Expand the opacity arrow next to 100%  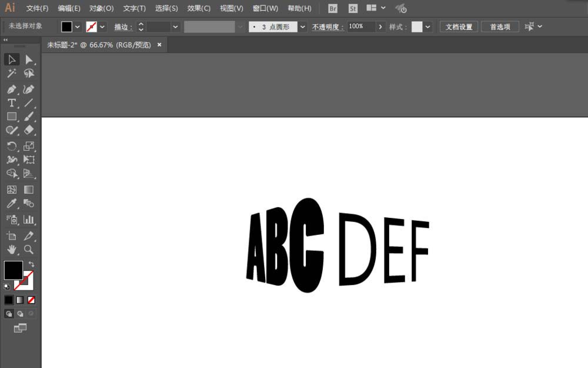(x=380, y=26)
